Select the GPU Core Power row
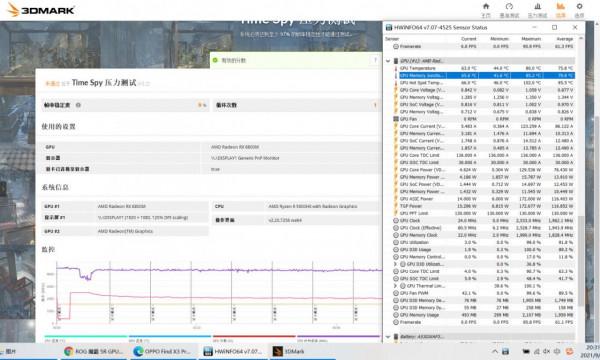Viewport: 600px width, 360px height. pos(484,170)
